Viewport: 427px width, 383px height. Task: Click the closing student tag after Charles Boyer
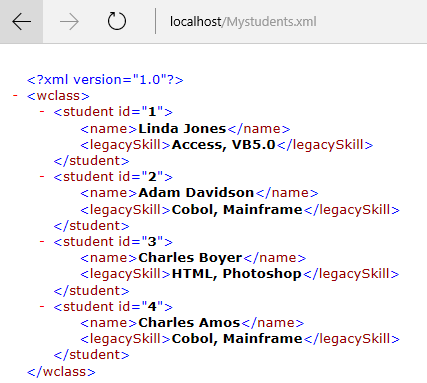point(91,291)
